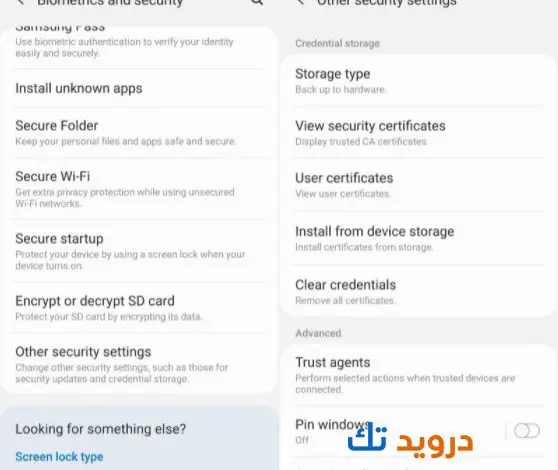This screenshot has height=470, width=558.
Task: Choose Install from device storage
Action: point(418,238)
